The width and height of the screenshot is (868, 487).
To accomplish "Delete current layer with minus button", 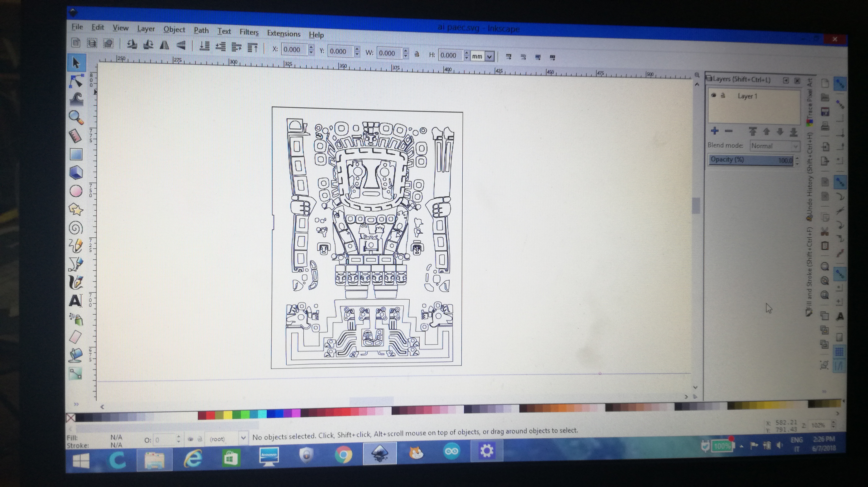I will coord(728,131).
